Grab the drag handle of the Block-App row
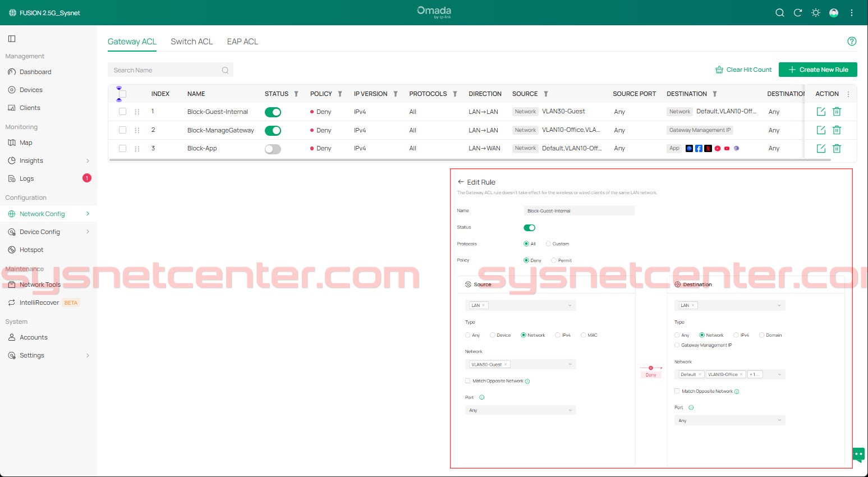 tap(137, 149)
